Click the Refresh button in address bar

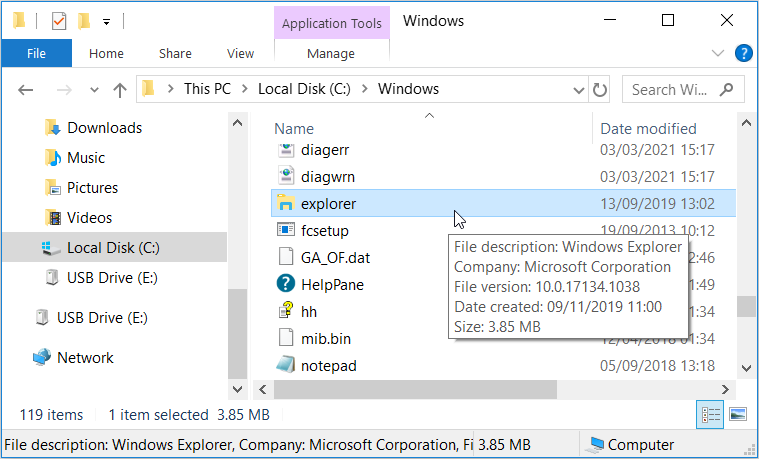click(x=600, y=90)
